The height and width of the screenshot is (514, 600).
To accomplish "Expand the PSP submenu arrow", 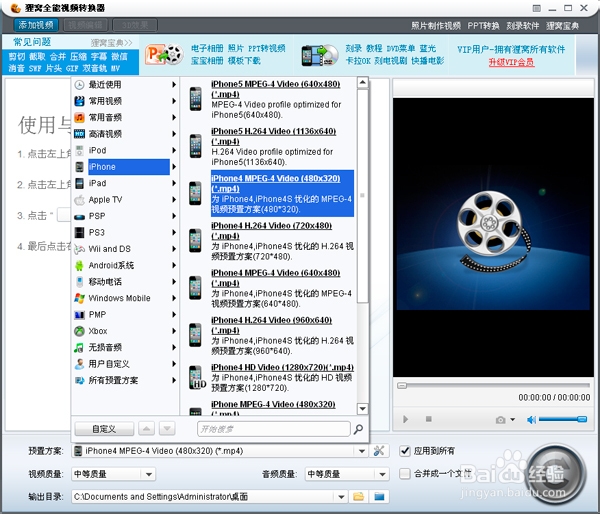I will tap(174, 216).
